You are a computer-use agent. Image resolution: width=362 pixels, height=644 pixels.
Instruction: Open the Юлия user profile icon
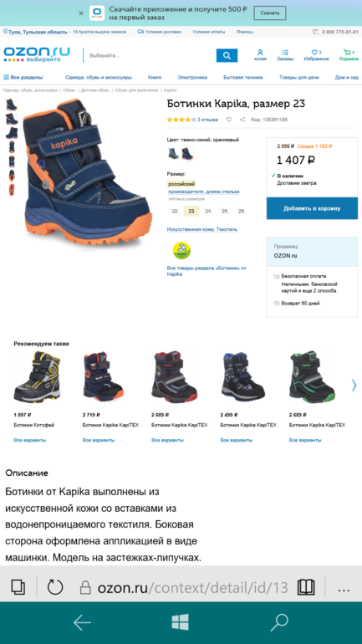(x=260, y=53)
